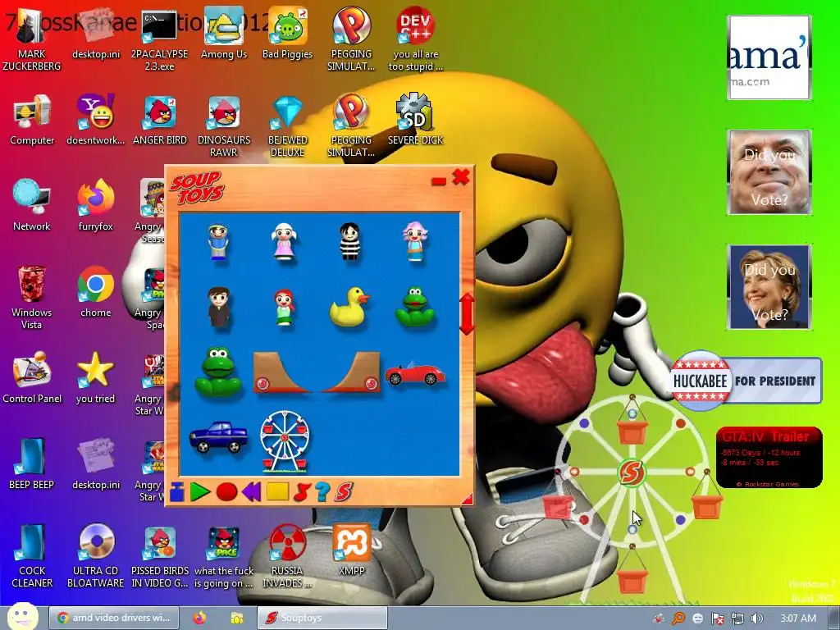Click the Huckabee For President gadget
840x630 pixels.
coord(746,381)
